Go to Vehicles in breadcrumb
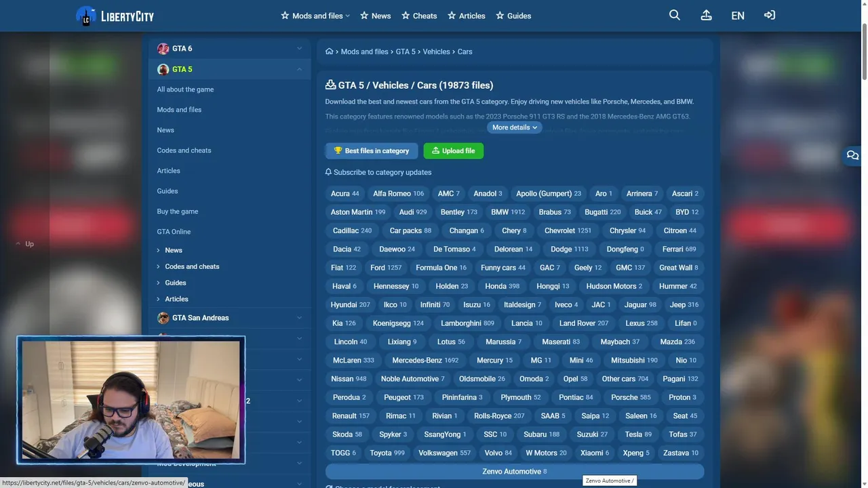 [x=436, y=52]
